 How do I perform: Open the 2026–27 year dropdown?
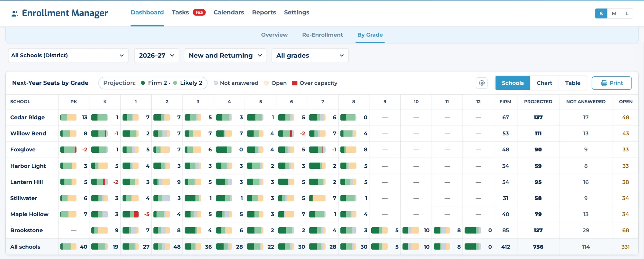click(157, 55)
